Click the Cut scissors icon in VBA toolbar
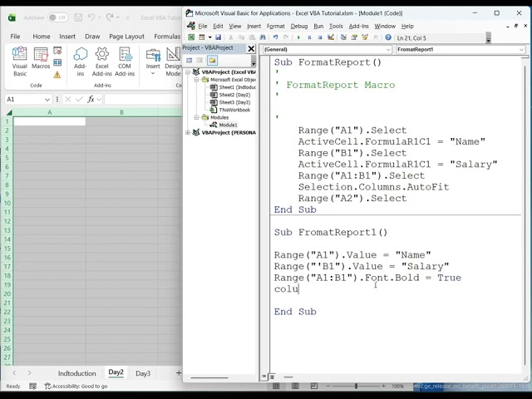Screen dimensions: 532x399 (x=231, y=37)
